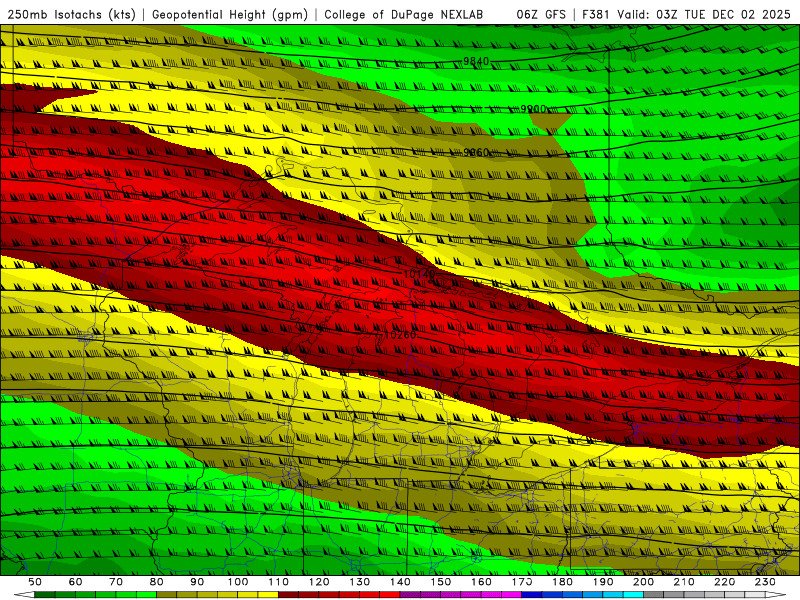Viewport: 800px width, 600px height.
Task: Click the right arrow end of the color bar
Action: tap(776, 595)
